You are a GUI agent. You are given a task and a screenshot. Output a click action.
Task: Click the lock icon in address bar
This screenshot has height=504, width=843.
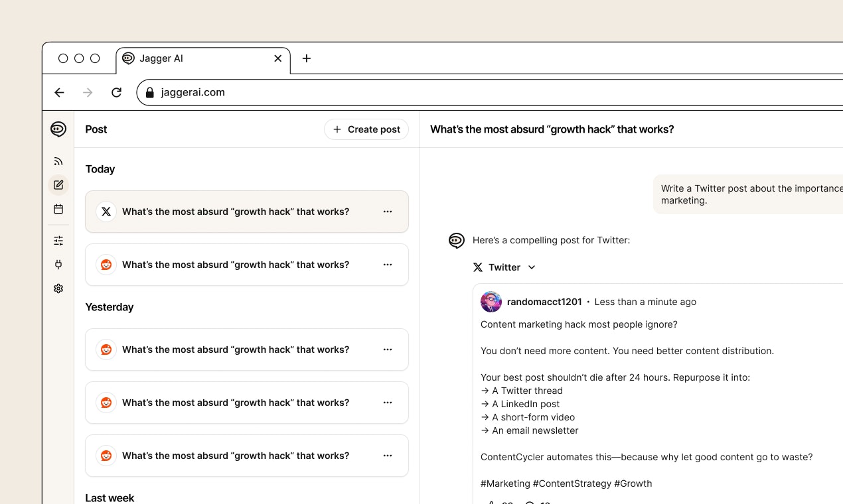click(149, 92)
